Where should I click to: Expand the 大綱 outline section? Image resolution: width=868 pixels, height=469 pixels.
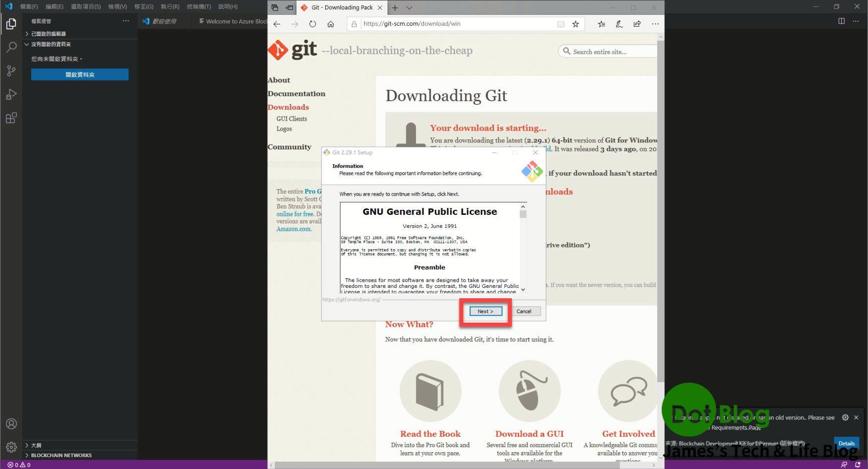click(79, 445)
